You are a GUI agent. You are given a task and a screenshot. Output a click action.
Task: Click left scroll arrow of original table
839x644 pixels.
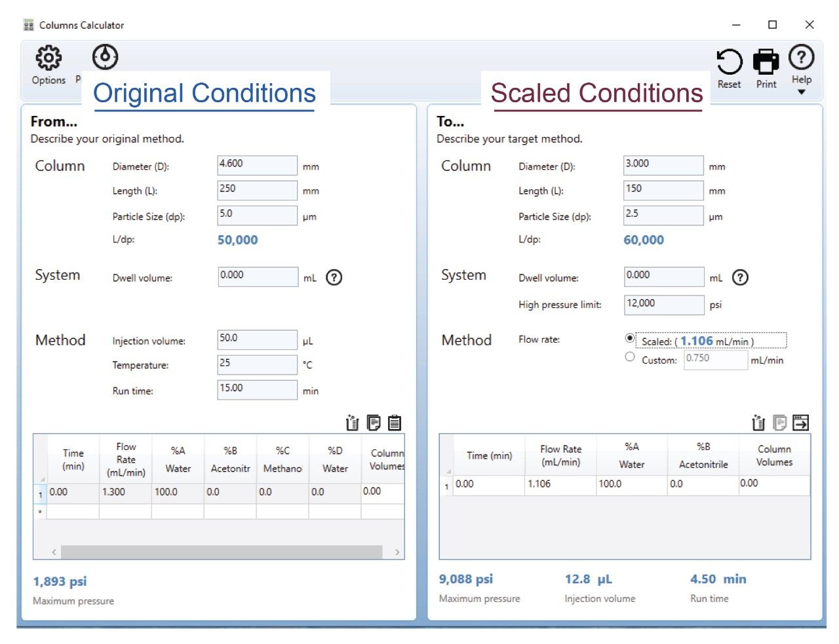54,552
